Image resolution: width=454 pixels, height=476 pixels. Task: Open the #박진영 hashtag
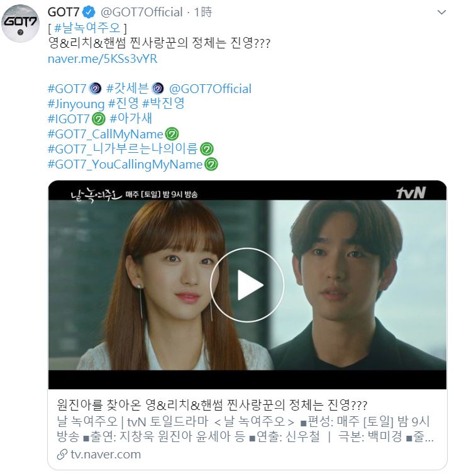pos(163,104)
